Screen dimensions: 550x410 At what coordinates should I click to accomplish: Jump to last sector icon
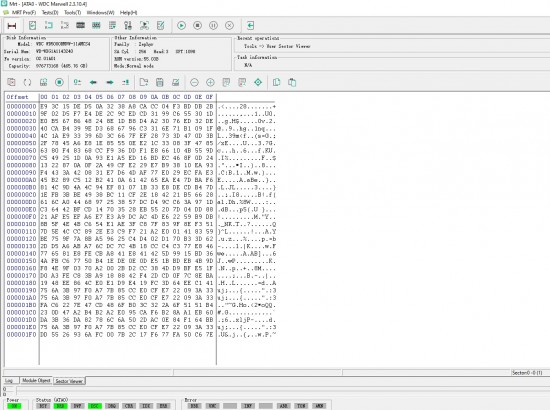click(x=126, y=82)
